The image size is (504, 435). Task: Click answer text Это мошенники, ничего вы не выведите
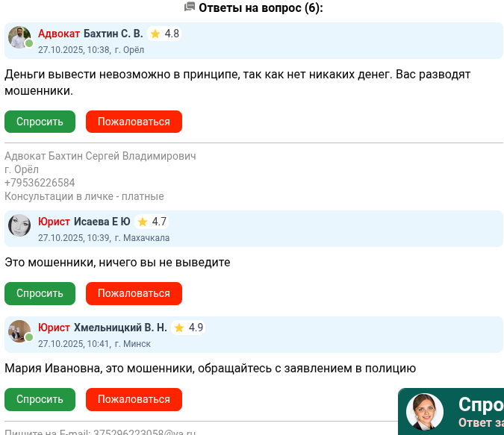117,263
